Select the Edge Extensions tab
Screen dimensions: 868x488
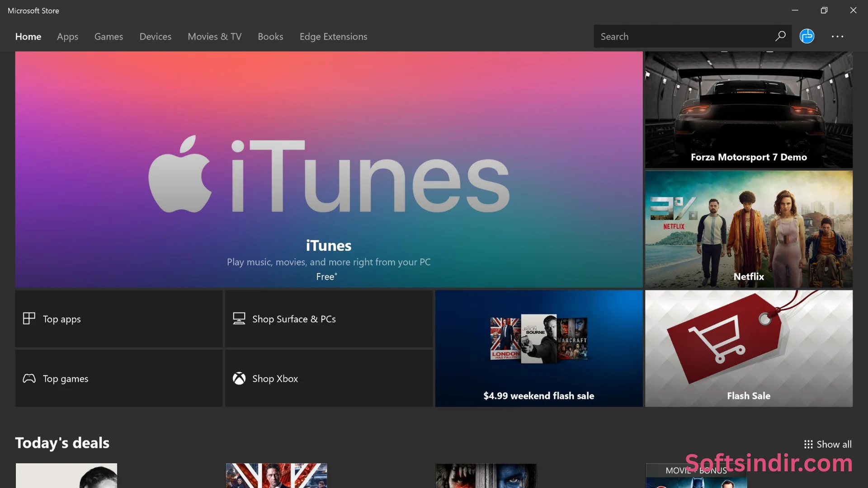(333, 37)
